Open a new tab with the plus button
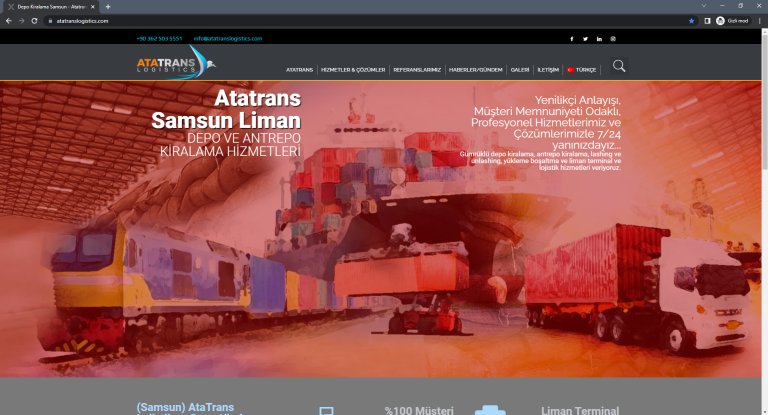This screenshot has height=415, width=768. [x=108, y=7]
